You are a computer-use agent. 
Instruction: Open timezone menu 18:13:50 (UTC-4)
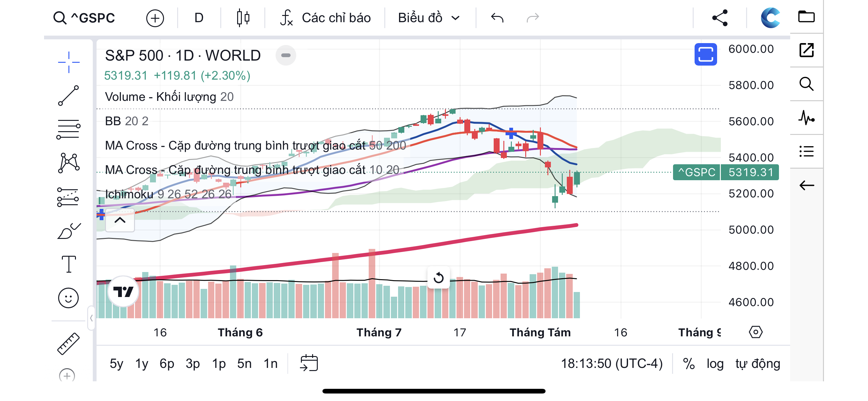pos(611,364)
